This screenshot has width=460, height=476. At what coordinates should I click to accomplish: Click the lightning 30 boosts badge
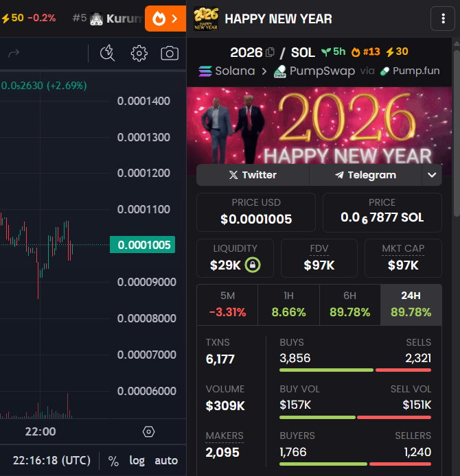[x=397, y=51]
